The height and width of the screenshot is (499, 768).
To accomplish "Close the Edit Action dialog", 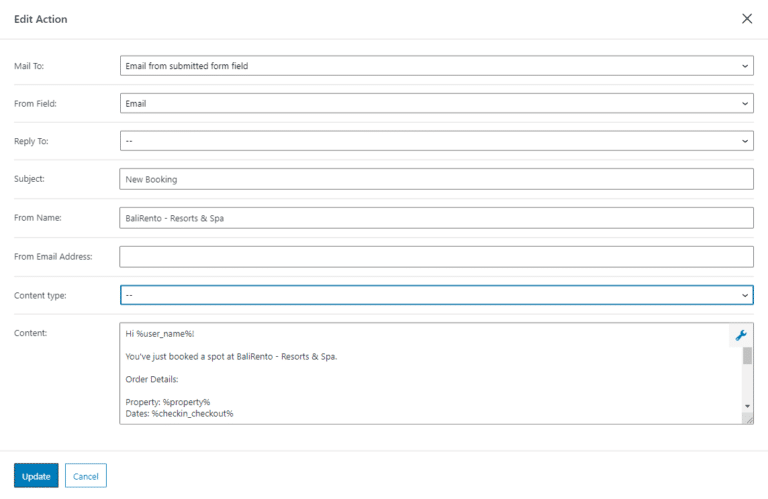I will click(747, 19).
